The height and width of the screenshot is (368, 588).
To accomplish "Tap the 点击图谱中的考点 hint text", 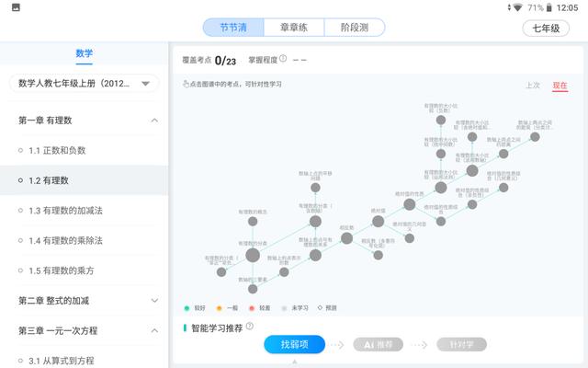I will click(232, 84).
